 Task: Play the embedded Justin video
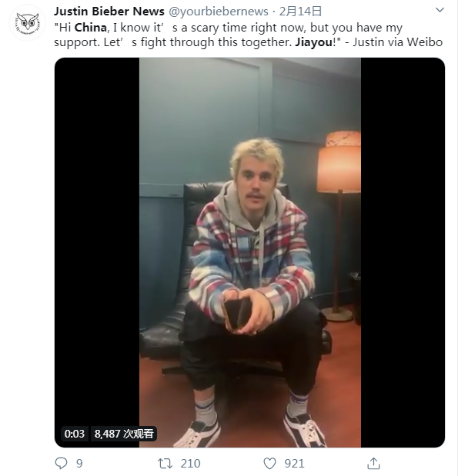tap(250, 252)
